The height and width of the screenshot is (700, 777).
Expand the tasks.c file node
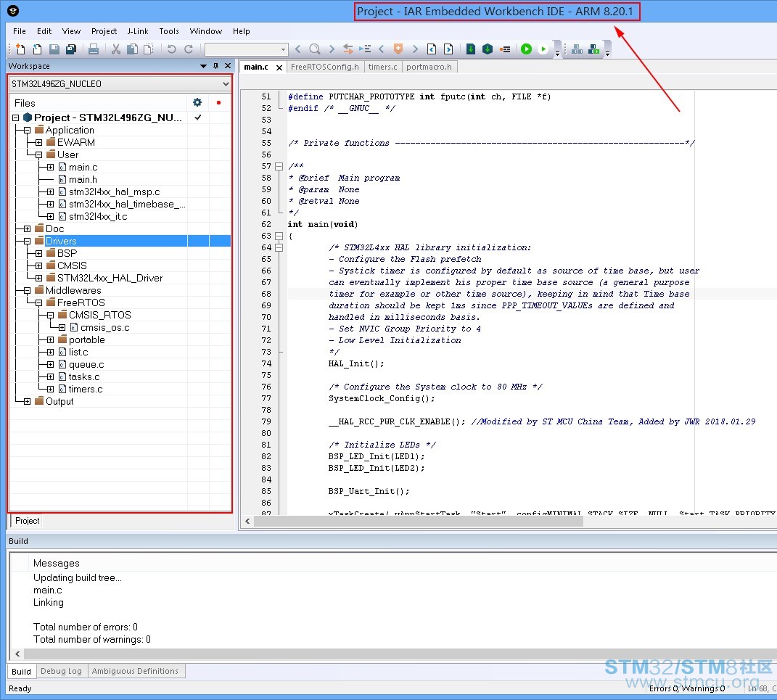click(x=50, y=377)
